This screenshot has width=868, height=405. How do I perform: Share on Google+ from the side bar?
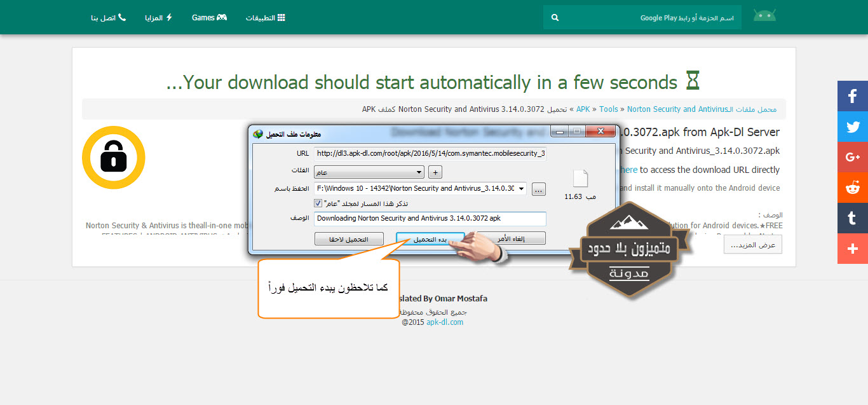[x=853, y=157]
